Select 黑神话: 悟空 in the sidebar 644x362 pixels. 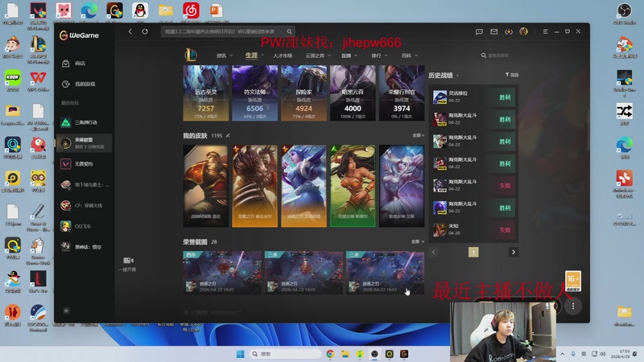pyautogui.click(x=84, y=247)
